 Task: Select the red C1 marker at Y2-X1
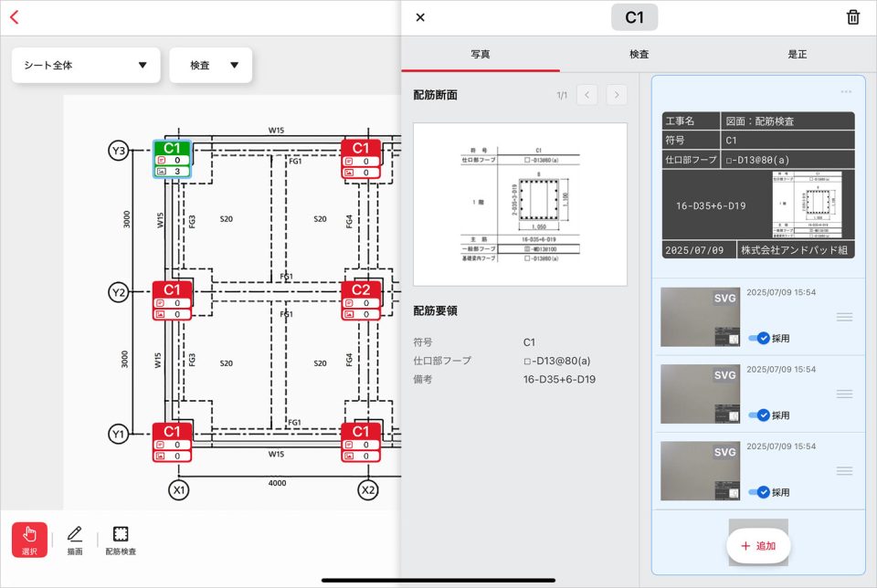(173, 300)
